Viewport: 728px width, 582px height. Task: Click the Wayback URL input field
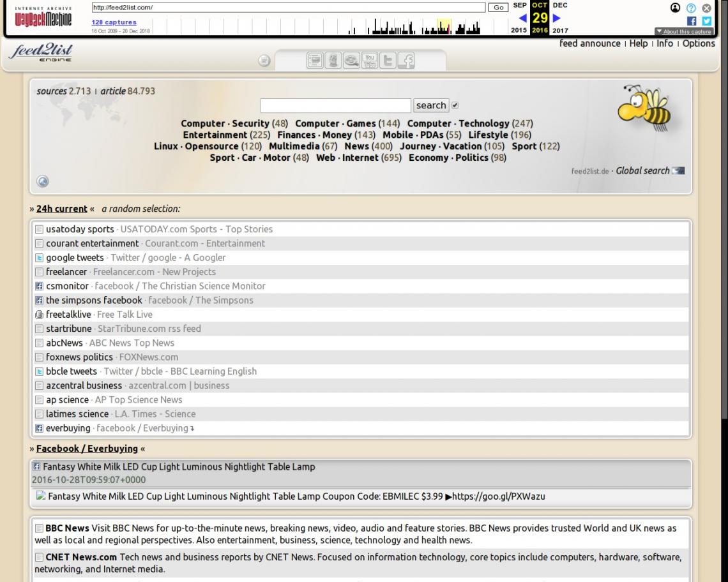(x=288, y=8)
